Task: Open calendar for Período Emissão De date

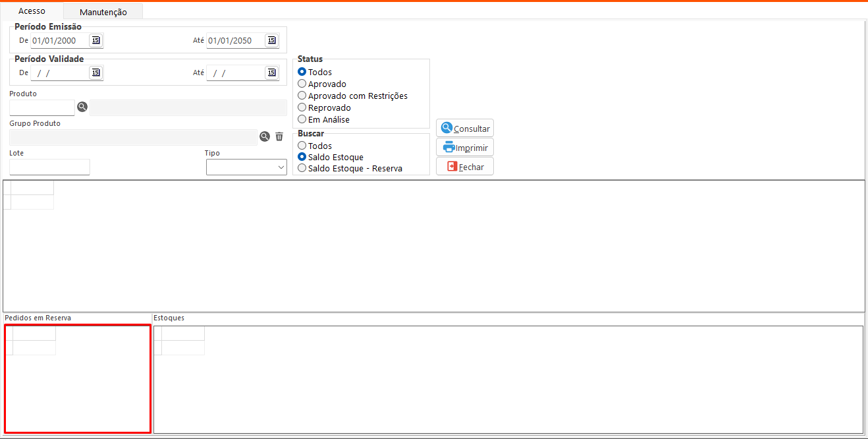Action: click(96, 41)
